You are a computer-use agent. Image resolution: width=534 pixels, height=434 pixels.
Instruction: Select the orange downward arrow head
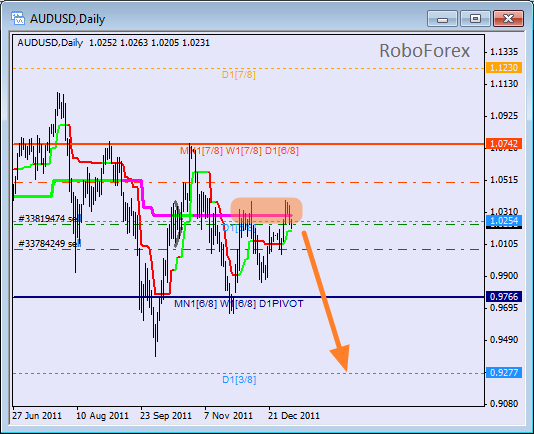pos(341,358)
